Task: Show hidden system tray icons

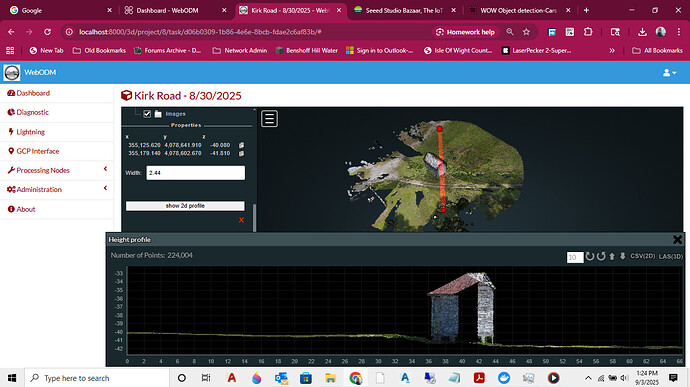Action: [x=588, y=378]
